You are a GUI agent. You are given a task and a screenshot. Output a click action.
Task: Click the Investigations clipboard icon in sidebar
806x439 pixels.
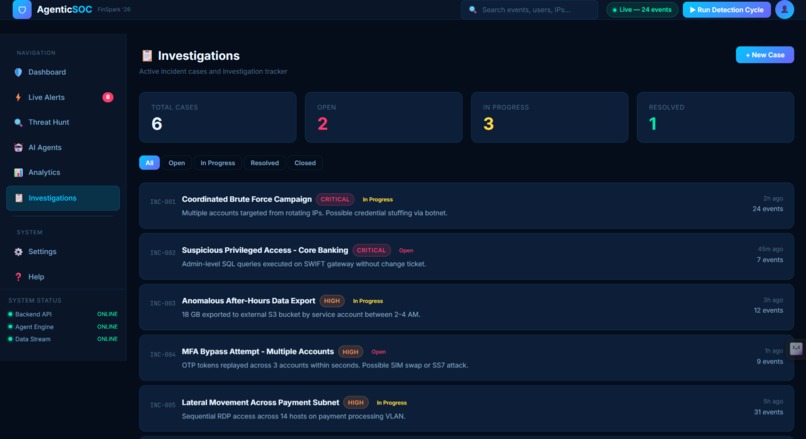19,198
